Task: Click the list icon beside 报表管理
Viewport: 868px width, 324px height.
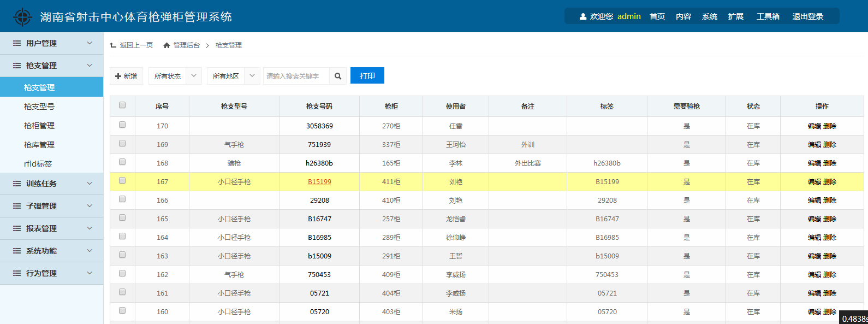Action: (x=17, y=228)
